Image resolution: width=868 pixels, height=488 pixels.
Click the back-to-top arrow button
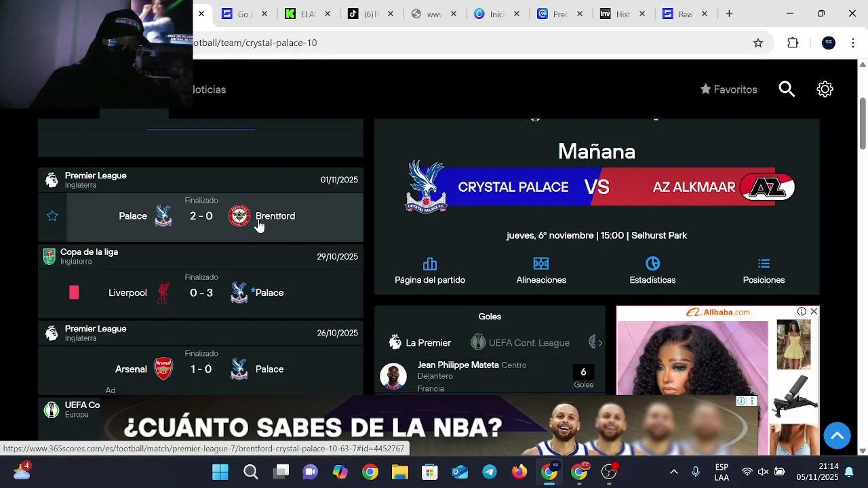tap(837, 435)
